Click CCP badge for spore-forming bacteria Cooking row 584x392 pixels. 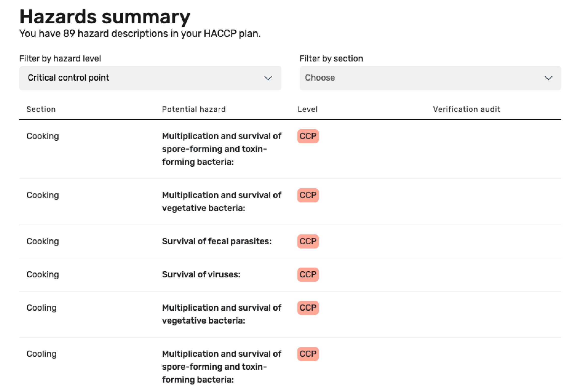[308, 136]
